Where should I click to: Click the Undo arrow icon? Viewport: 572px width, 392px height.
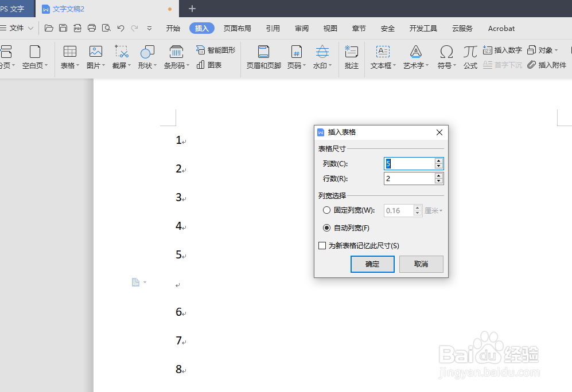[x=120, y=28]
